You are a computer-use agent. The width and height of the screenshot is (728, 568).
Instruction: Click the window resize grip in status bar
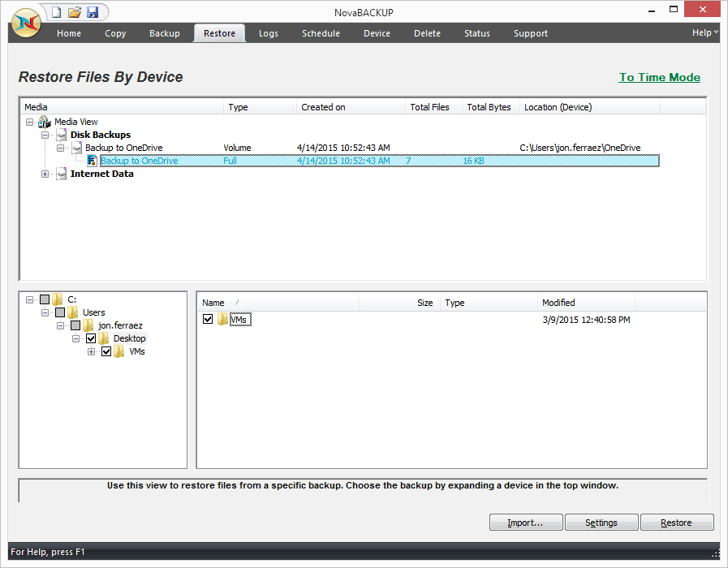pyautogui.click(x=715, y=553)
